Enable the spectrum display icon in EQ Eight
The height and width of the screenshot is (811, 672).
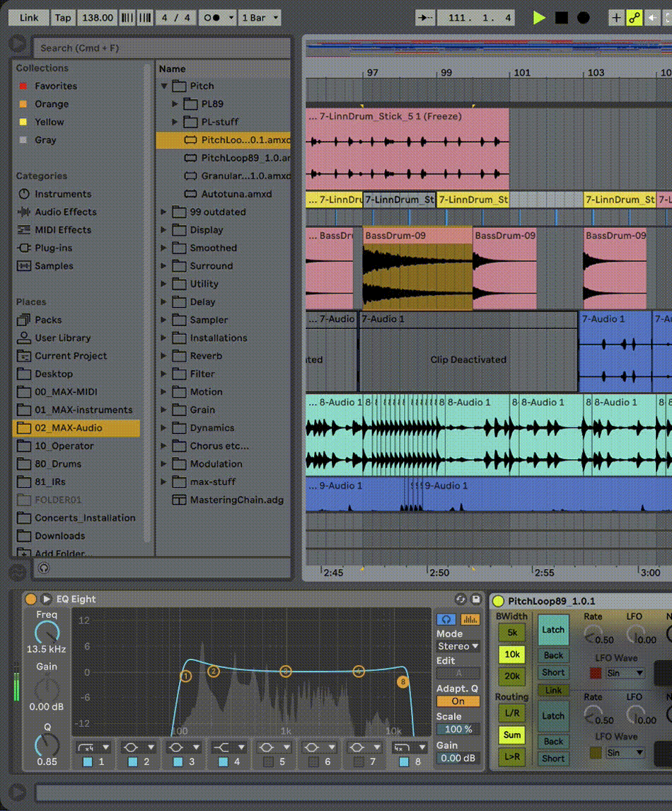pyautogui.click(x=470, y=619)
